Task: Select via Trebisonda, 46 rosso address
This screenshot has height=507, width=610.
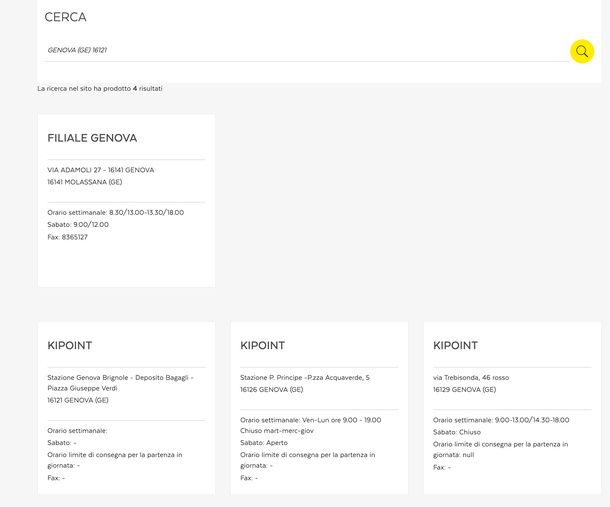Action: coord(471,377)
